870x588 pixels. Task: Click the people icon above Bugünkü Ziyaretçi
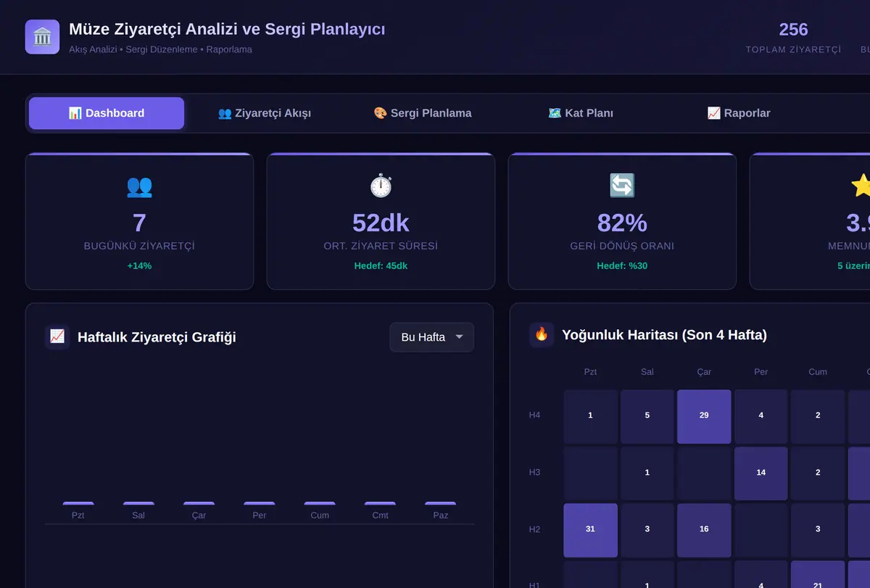[139, 186]
